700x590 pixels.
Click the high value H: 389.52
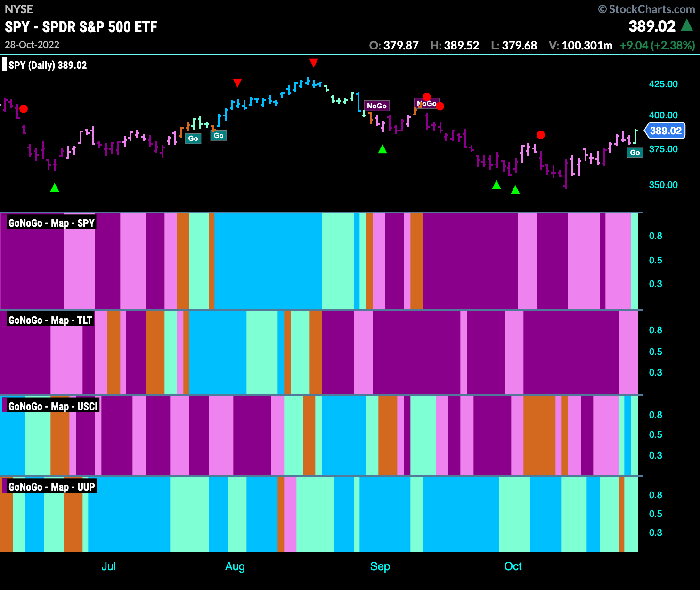click(455, 46)
